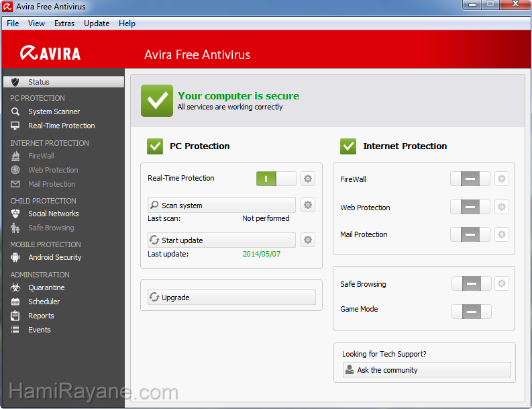
Task: Click the Start update button
Action: [x=221, y=240]
